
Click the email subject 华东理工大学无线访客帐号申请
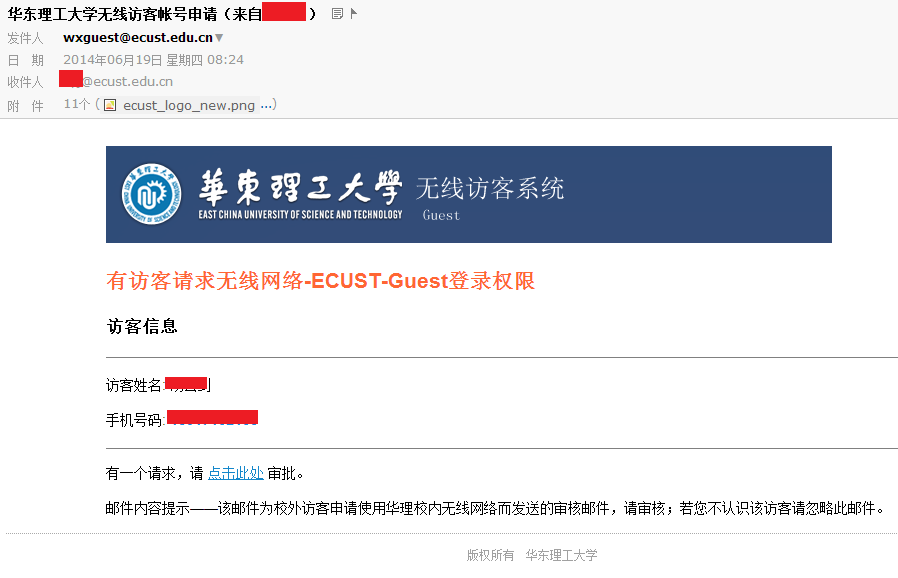[x=112, y=14]
